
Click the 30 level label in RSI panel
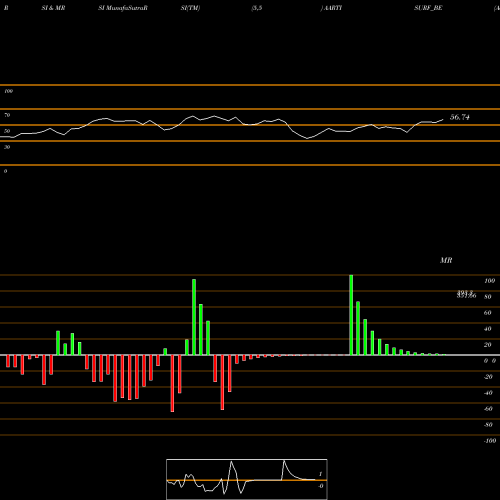[x=7, y=147]
